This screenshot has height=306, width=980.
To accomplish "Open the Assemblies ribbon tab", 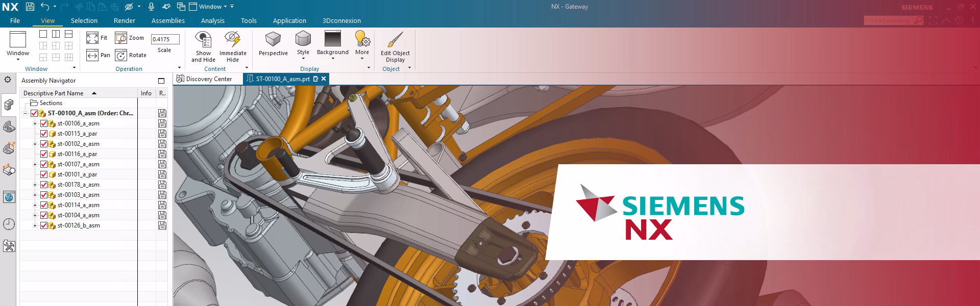I will [x=168, y=21].
